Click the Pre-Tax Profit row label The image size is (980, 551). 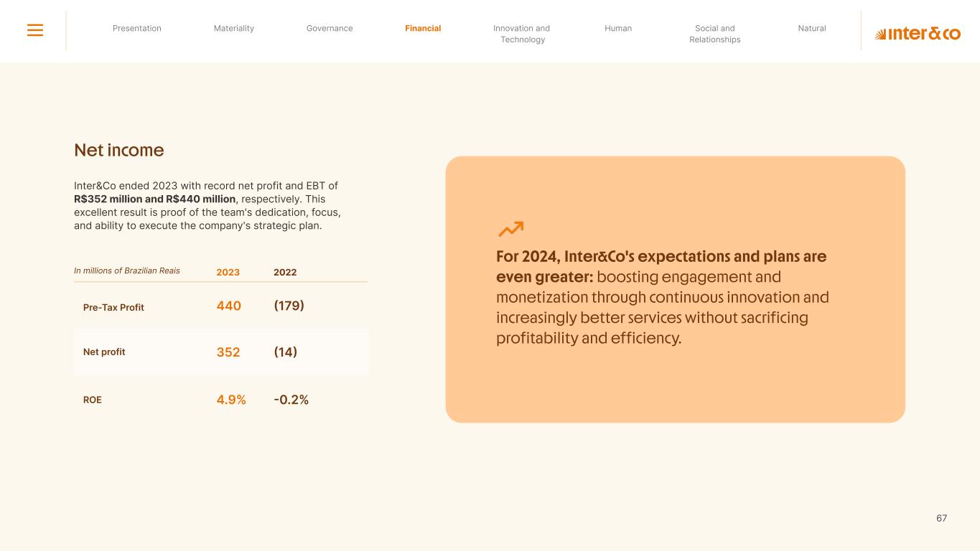pos(113,308)
